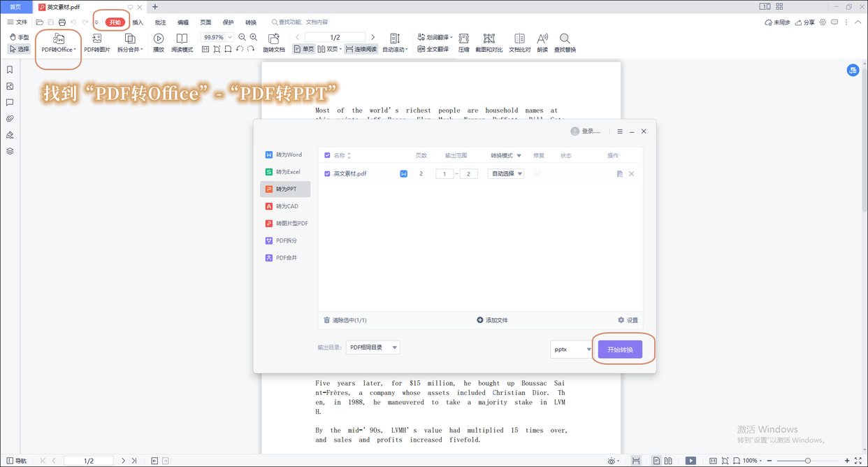Open the pptx output format dropdown
The height and width of the screenshot is (467, 868).
pyautogui.click(x=572, y=350)
